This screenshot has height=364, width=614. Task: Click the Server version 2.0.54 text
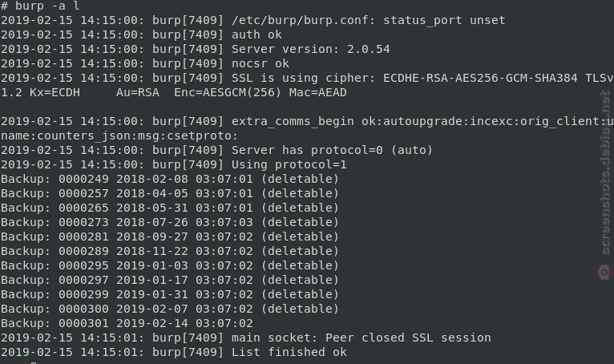click(310, 50)
